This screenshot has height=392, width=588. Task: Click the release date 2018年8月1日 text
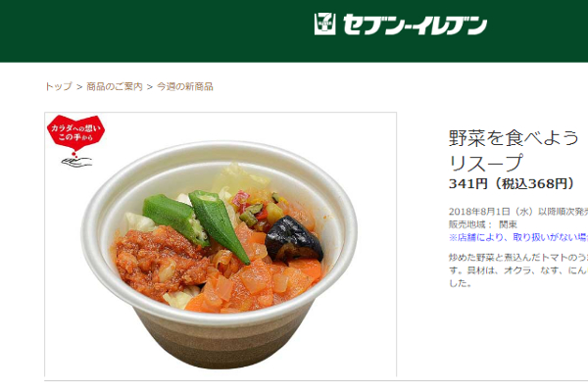coord(518,212)
